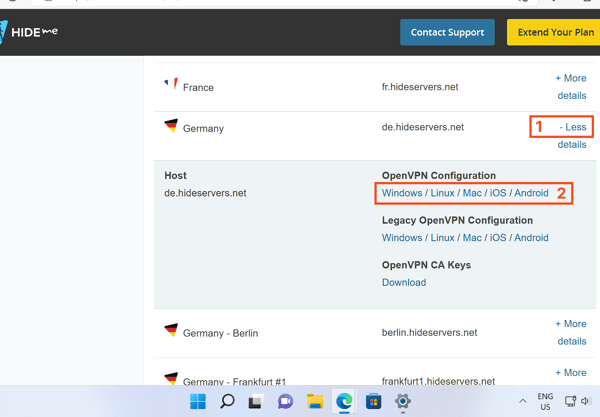The width and height of the screenshot is (600, 417).
Task: Click the Germany flag icon
Action: tap(171, 125)
